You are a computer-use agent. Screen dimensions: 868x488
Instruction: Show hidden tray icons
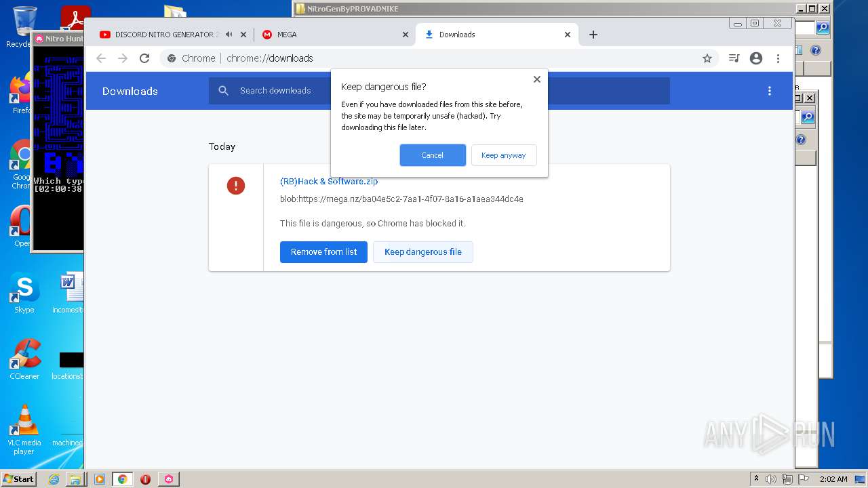[757, 479]
